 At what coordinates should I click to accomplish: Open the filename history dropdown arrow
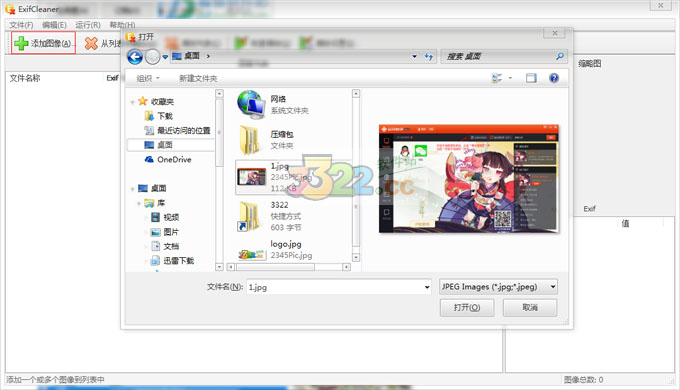coord(427,287)
